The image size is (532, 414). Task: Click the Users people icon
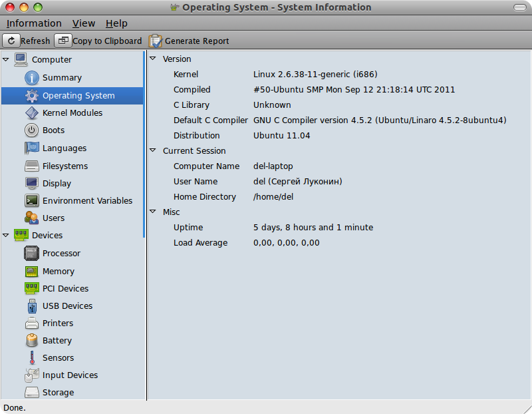pos(31,218)
